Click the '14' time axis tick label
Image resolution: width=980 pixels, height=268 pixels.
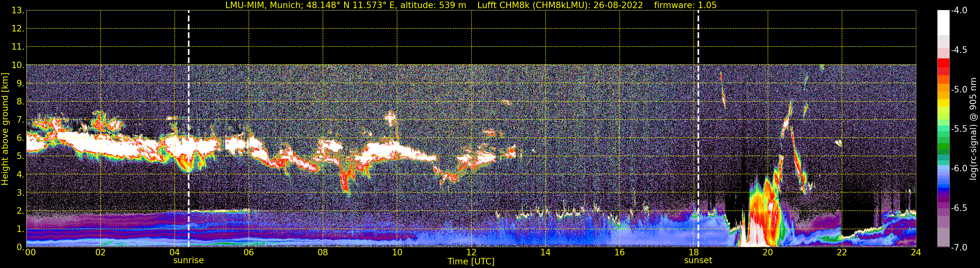pyautogui.click(x=545, y=252)
